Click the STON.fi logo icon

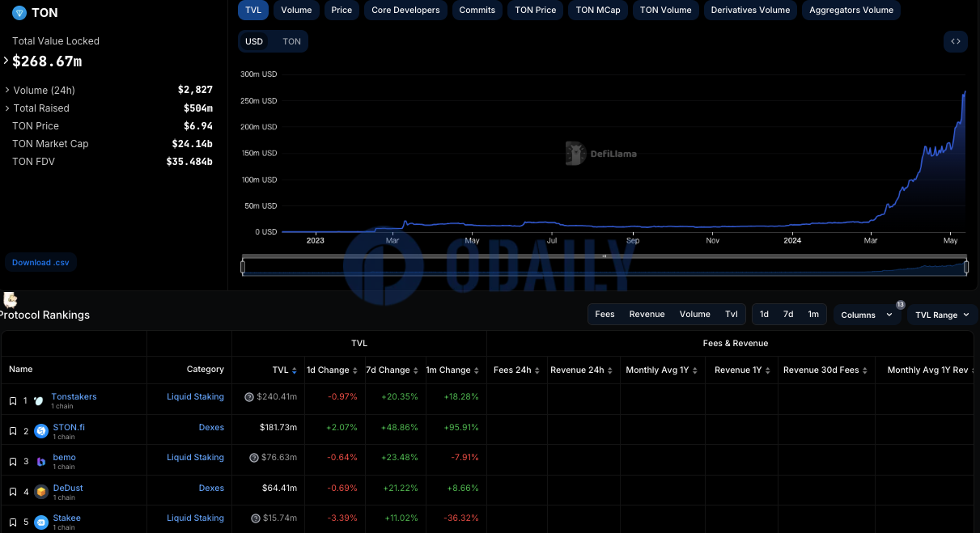[x=40, y=431]
